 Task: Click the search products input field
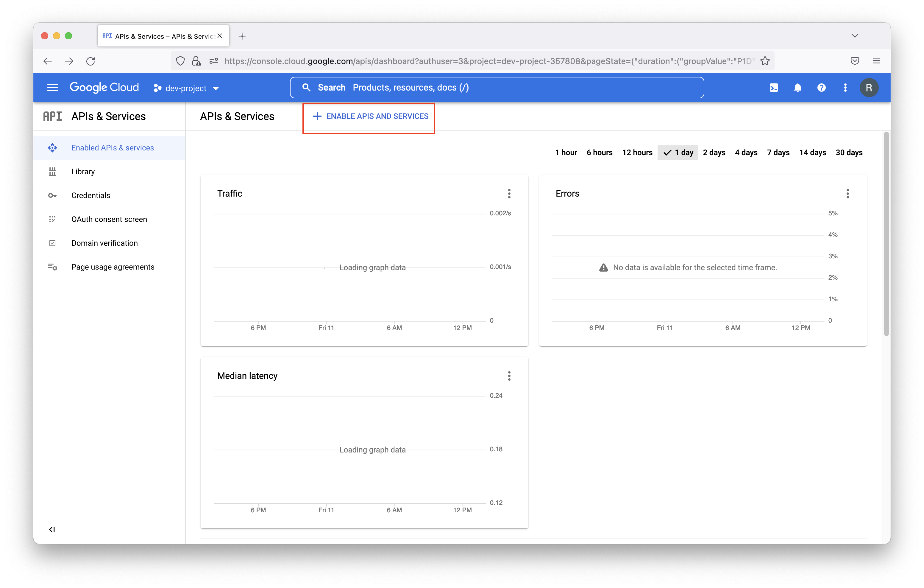[x=497, y=88]
